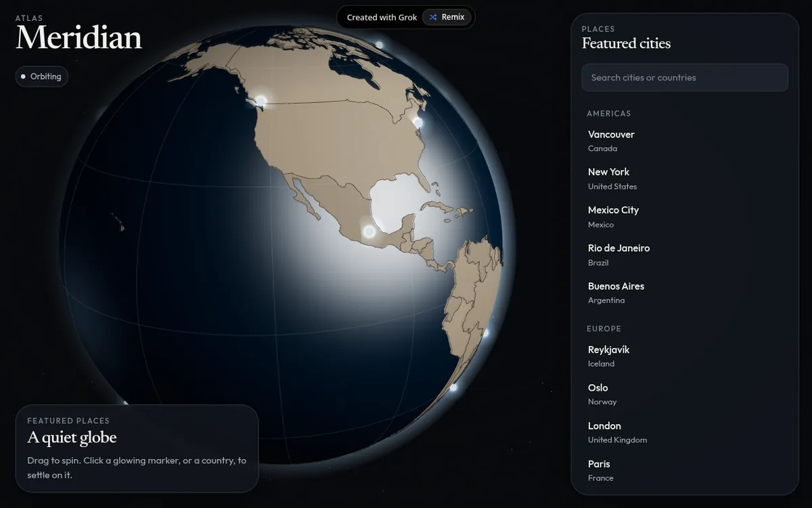Click the Created with Grok label
The height and width of the screenshot is (508, 812).
382,18
